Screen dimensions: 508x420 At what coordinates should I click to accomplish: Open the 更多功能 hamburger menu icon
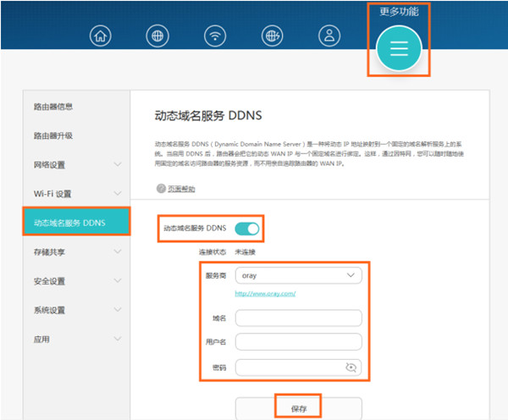pyautogui.click(x=398, y=48)
